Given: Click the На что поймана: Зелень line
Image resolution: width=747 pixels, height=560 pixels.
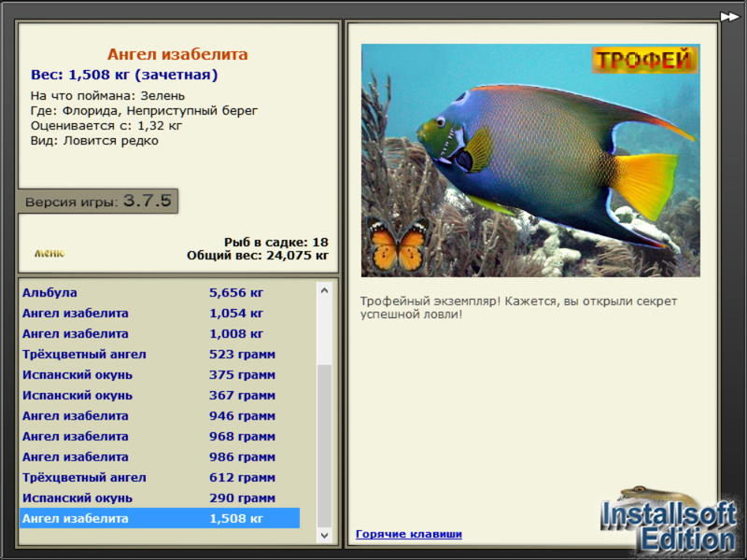Looking at the screenshot, I should pos(107,96).
